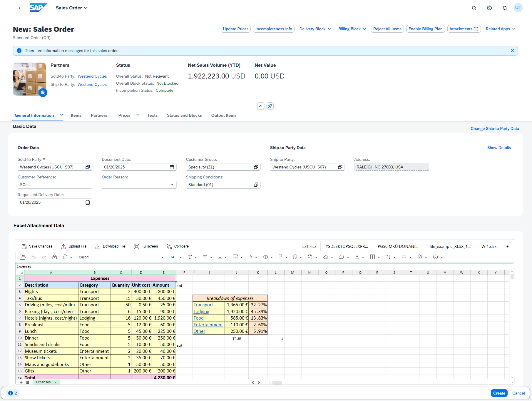This screenshot has width=532, height=401.
Task: Open the font size 14 dropdown
Action: pos(180,257)
